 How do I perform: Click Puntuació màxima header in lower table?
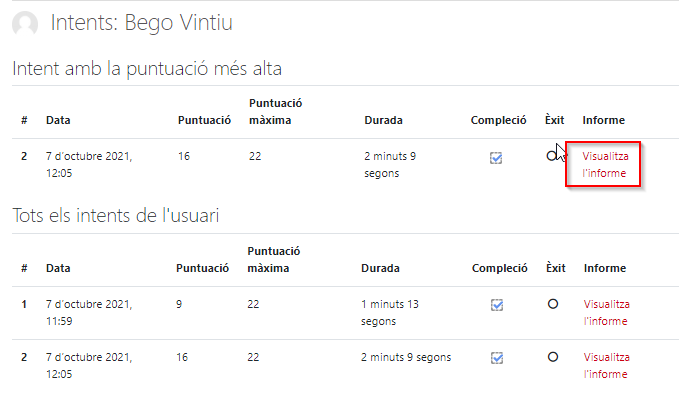pyautogui.click(x=274, y=260)
